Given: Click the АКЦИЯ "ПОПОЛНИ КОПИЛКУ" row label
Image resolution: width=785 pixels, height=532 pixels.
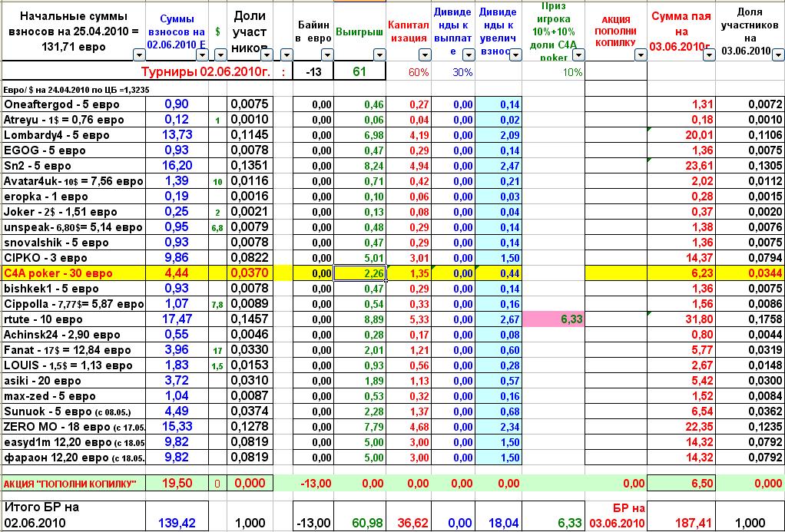Looking at the screenshot, I should point(71,483).
